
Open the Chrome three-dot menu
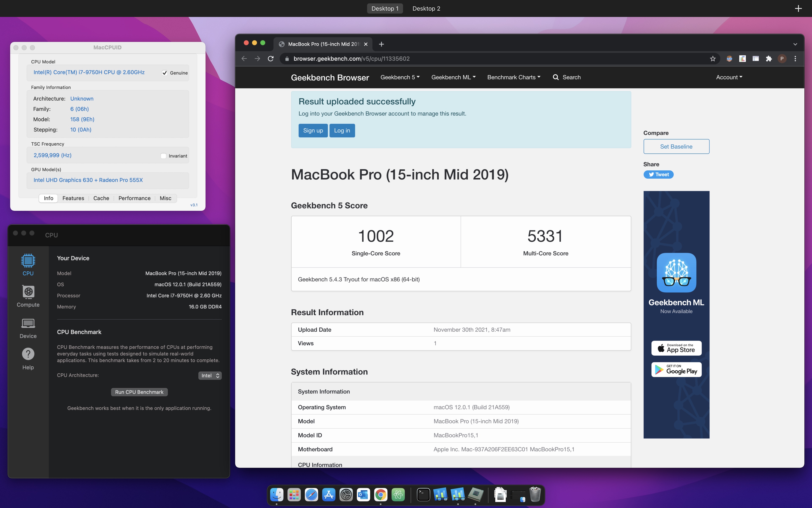795,58
